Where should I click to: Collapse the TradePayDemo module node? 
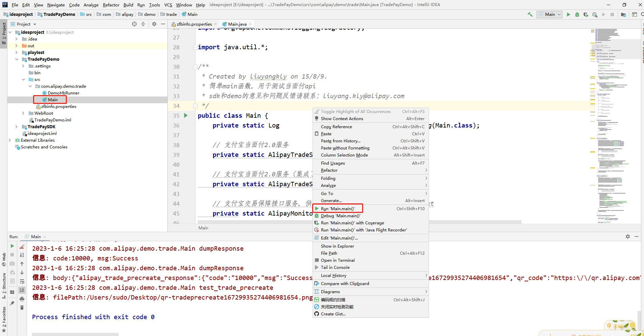click(x=17, y=59)
